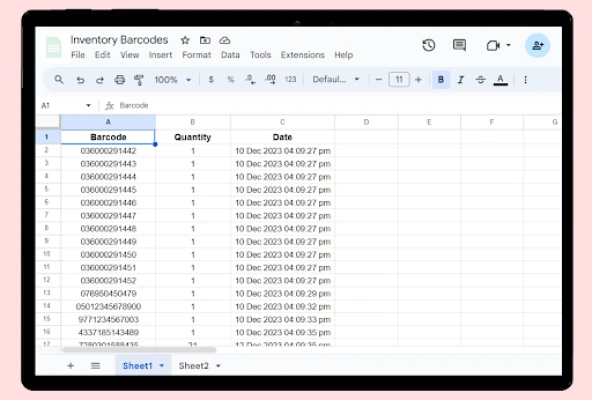Switch to the Sheet2 tab
Viewport: 592px width, 400px height.
click(x=194, y=366)
